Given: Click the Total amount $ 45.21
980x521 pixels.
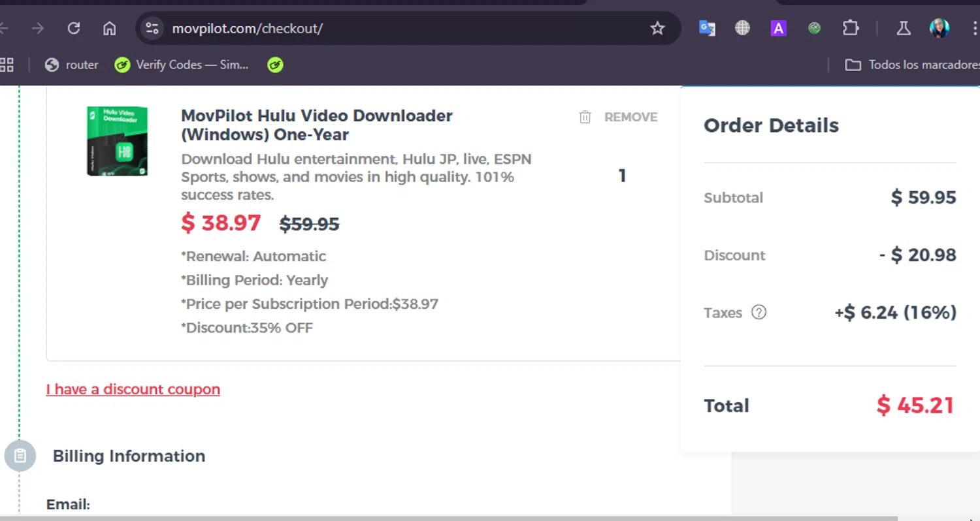Looking at the screenshot, I should click(915, 405).
